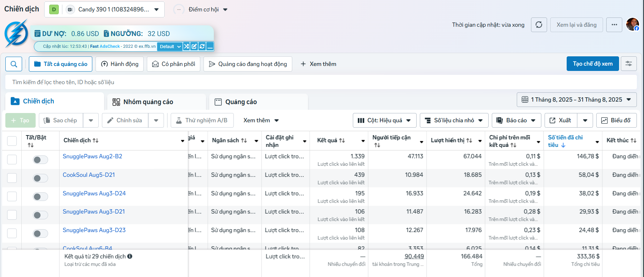Minimize the Fast AdsCheck bar

(210, 46)
